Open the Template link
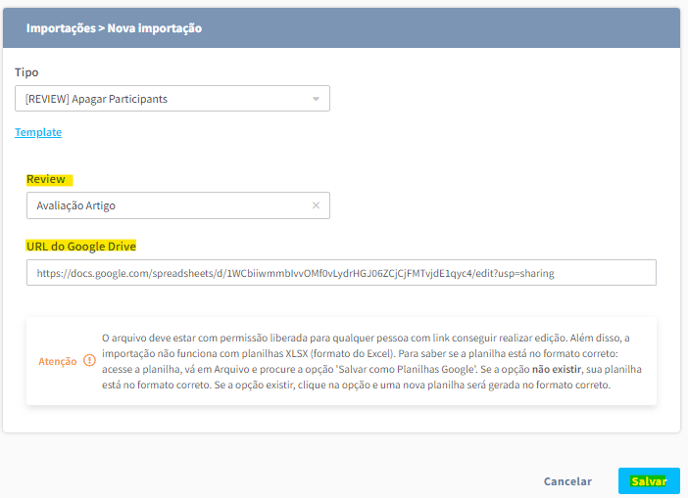 coord(38,132)
